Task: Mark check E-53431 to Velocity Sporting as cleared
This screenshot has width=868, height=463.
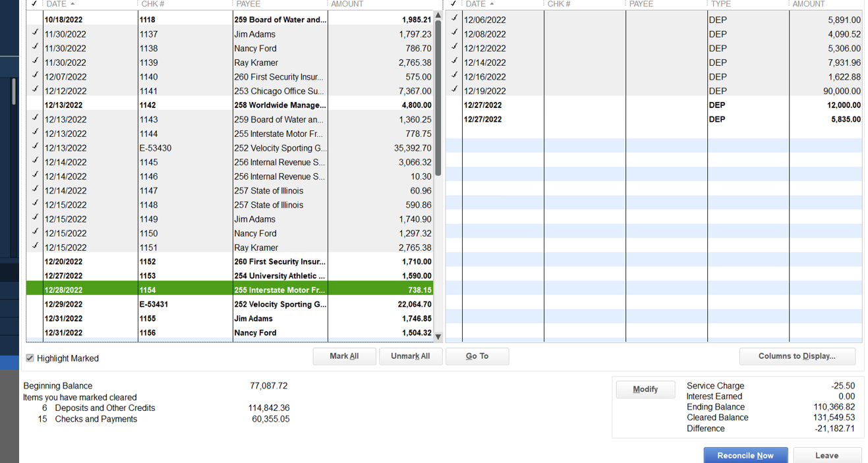Action: click(x=34, y=304)
